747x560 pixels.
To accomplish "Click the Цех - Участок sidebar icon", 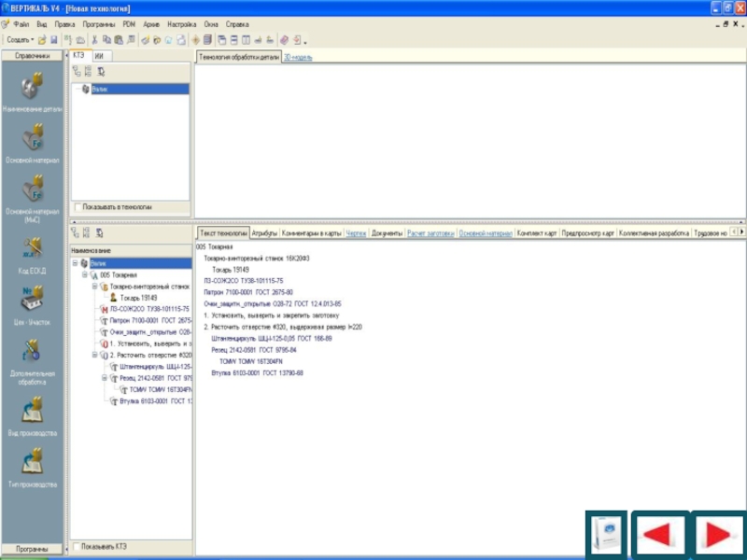I will pos(32,299).
